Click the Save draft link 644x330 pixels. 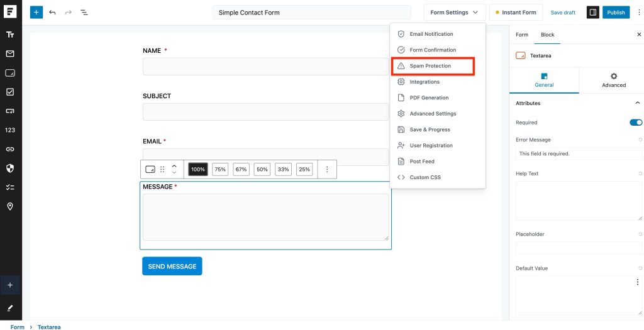563,13
